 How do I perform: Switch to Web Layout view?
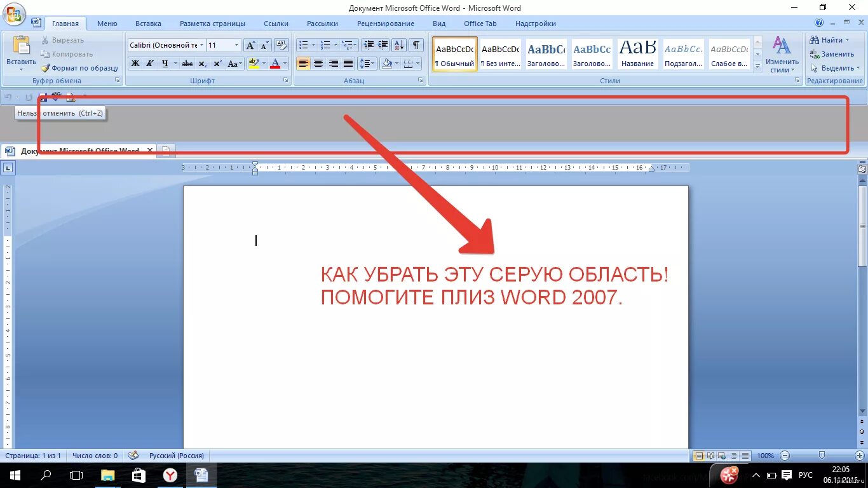pos(722,456)
